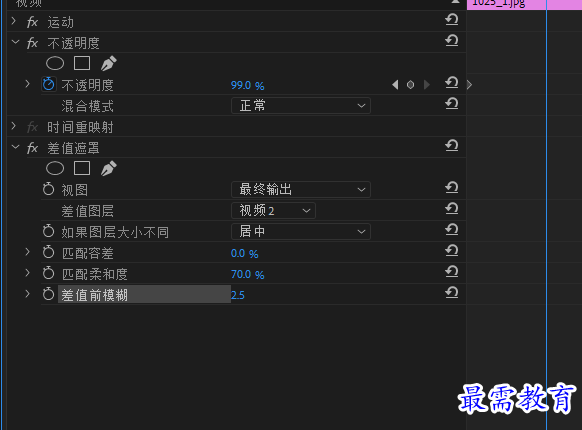The width and height of the screenshot is (582, 430).
Task: Expand the 匹配容差 parameter
Action: click(27, 252)
